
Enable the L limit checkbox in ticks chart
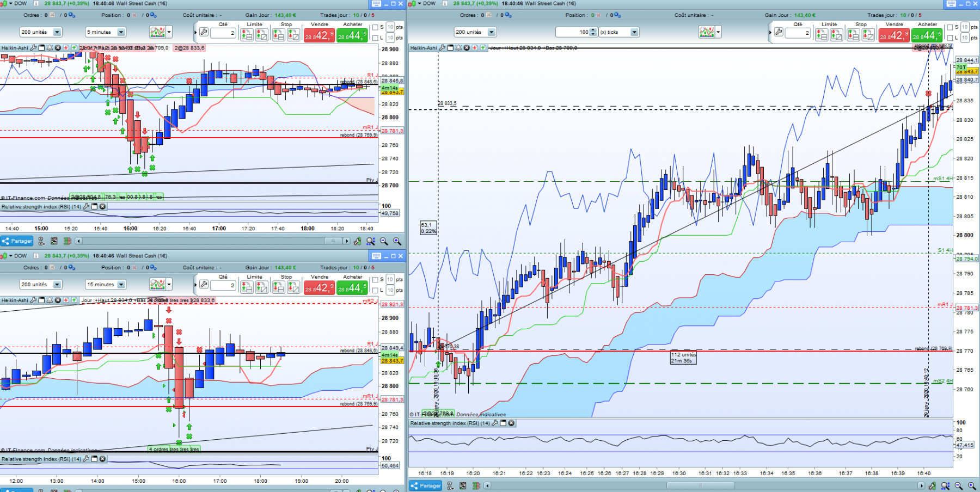pyautogui.click(x=950, y=38)
